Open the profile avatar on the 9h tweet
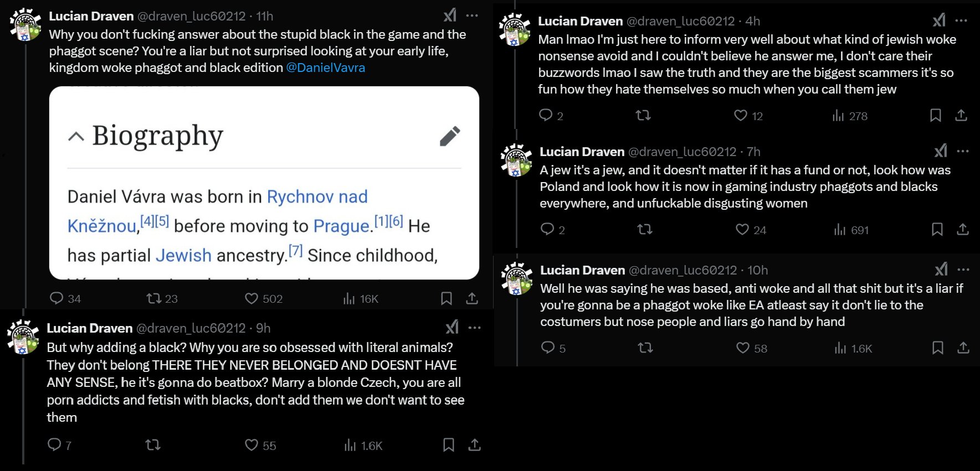This screenshot has width=980, height=471. pyautogui.click(x=23, y=336)
